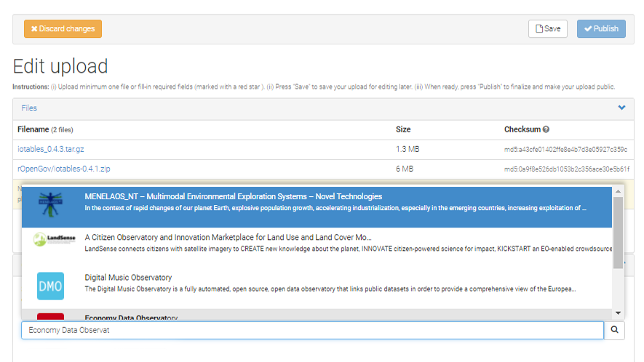Open rOpenGov/iotables-0.4.1.zip file link
Image resolution: width=644 pixels, height=362 pixels.
[x=63, y=169]
